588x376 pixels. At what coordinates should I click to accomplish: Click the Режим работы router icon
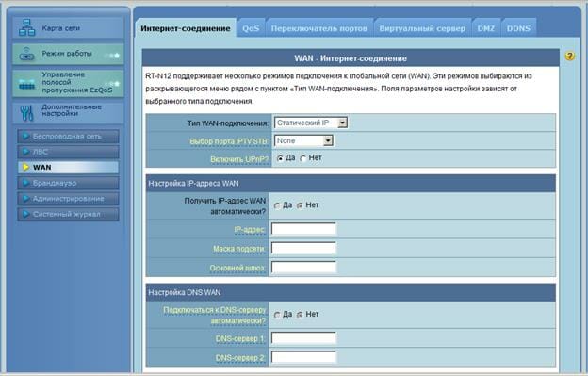click(26, 54)
